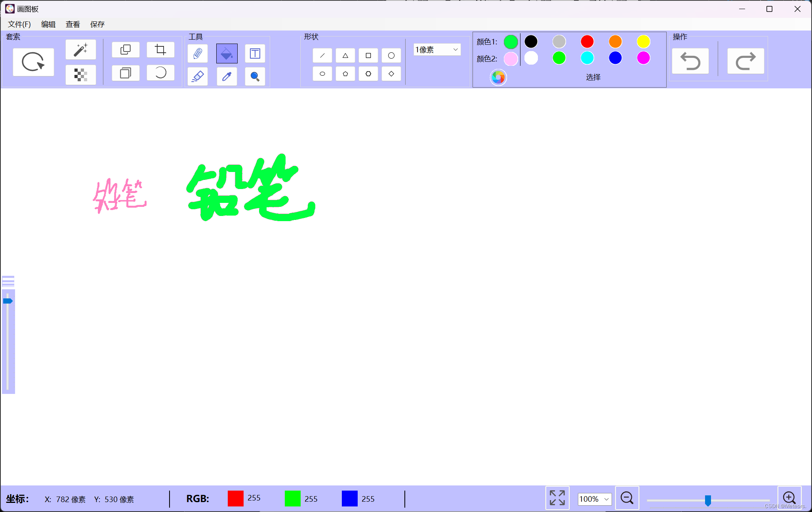Viewport: 812px width, 512px height.
Task: Open the 编辑 menu
Action: click(48, 24)
